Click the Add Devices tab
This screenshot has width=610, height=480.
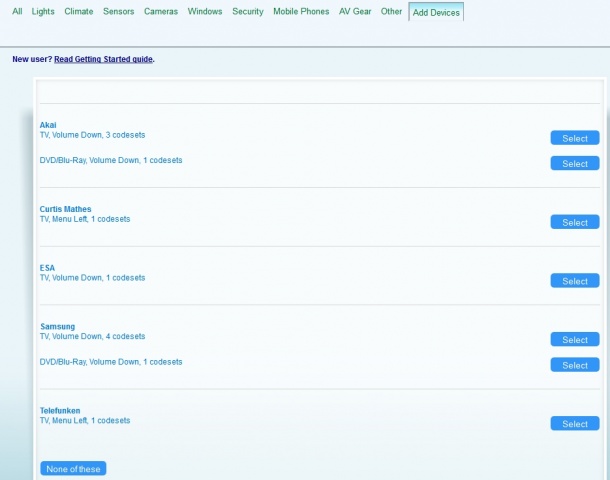[x=436, y=13]
